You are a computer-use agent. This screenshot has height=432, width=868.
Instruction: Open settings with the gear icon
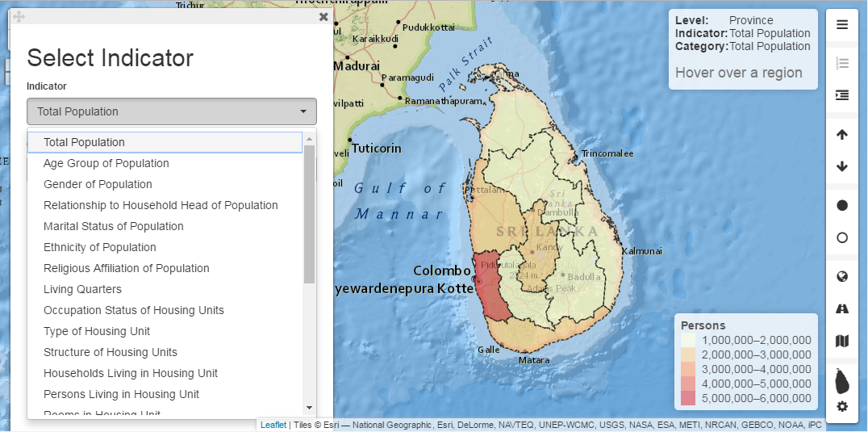(x=842, y=406)
